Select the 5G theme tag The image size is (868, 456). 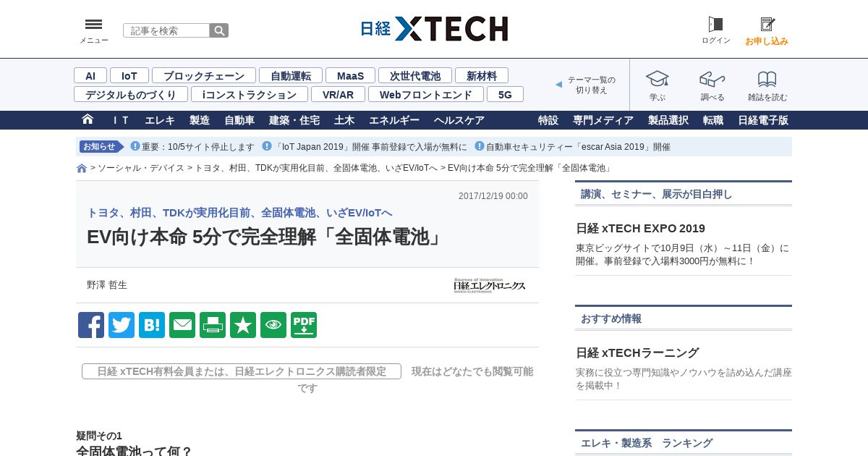(505, 94)
